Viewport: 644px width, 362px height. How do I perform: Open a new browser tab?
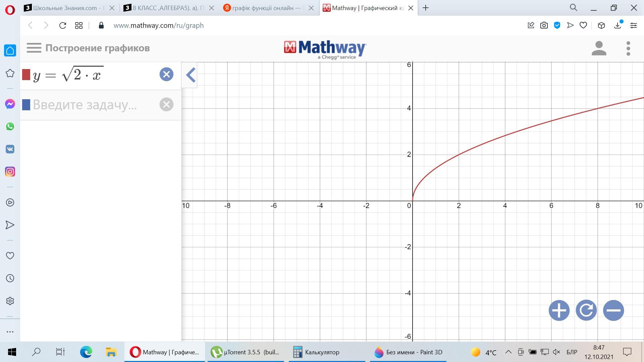(426, 8)
